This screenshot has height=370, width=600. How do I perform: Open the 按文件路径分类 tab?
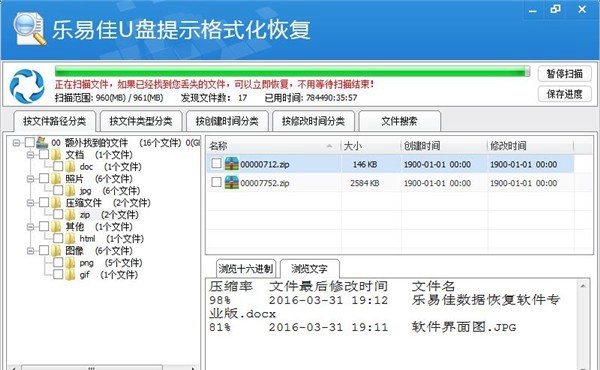(55, 121)
